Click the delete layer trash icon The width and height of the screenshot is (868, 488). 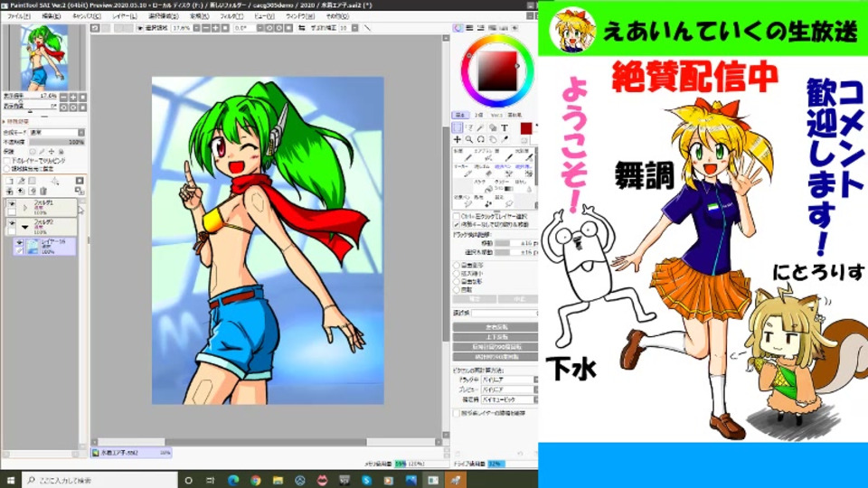(43, 192)
